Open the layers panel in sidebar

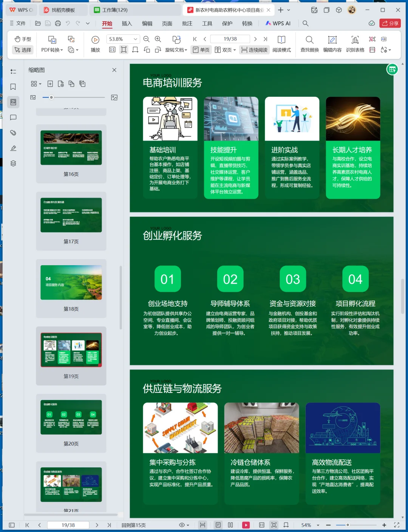(x=13, y=163)
